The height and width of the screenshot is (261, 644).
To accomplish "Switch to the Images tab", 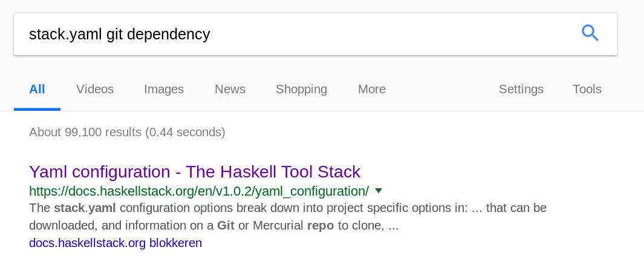I will [164, 89].
